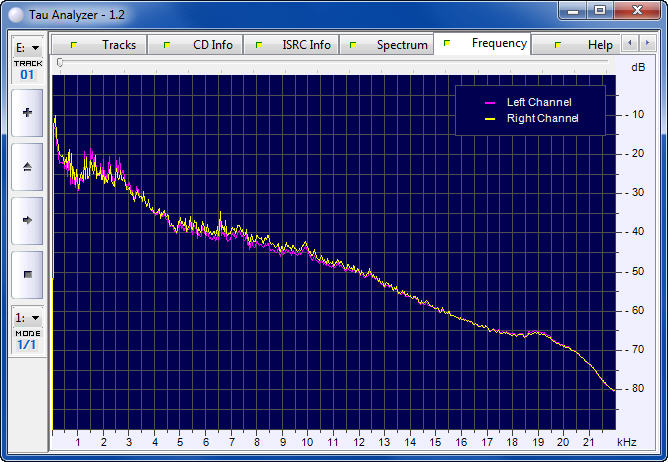The image size is (668, 462).
Task: Expand the mode 1: dropdown
Action: pos(27,317)
